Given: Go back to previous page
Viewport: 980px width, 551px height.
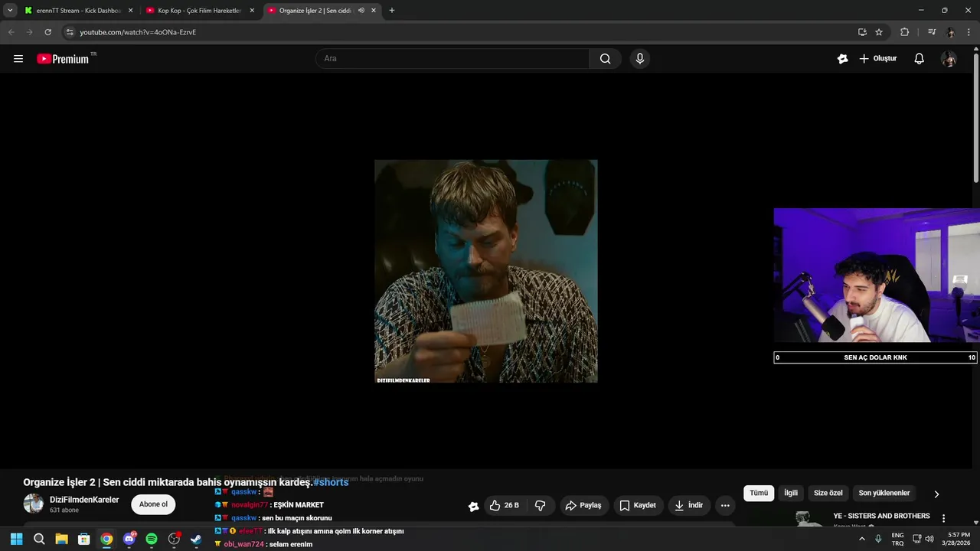Looking at the screenshot, I should pyautogui.click(x=11, y=32).
